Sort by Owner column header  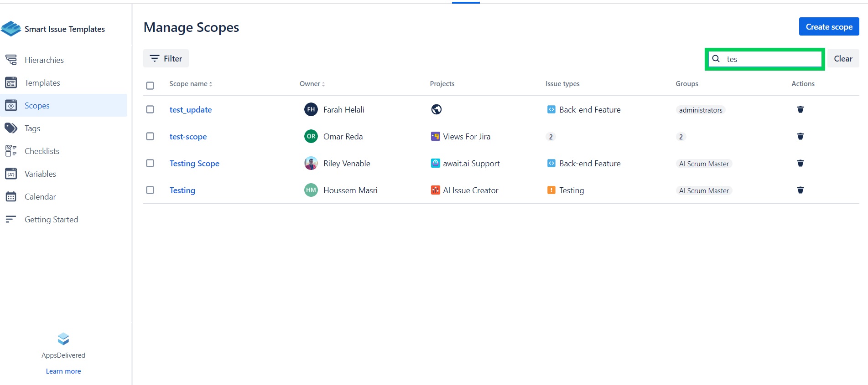click(x=312, y=84)
